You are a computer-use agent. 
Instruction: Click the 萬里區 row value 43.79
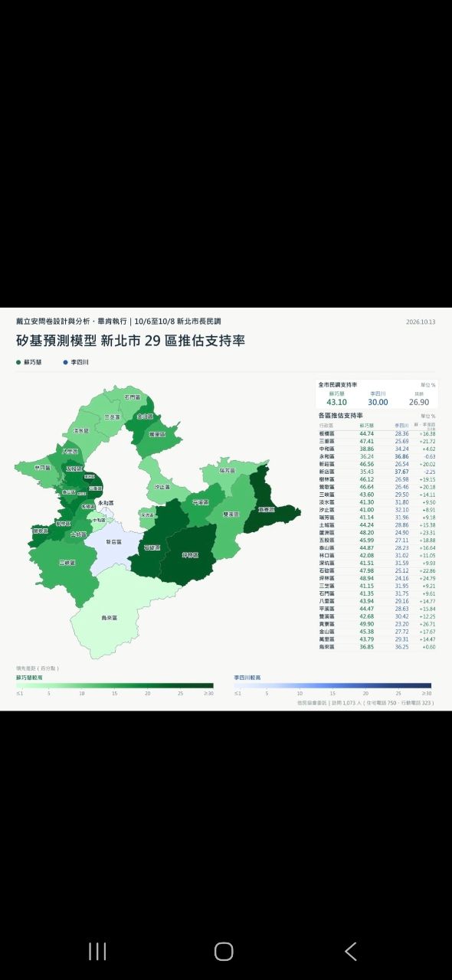tap(367, 639)
